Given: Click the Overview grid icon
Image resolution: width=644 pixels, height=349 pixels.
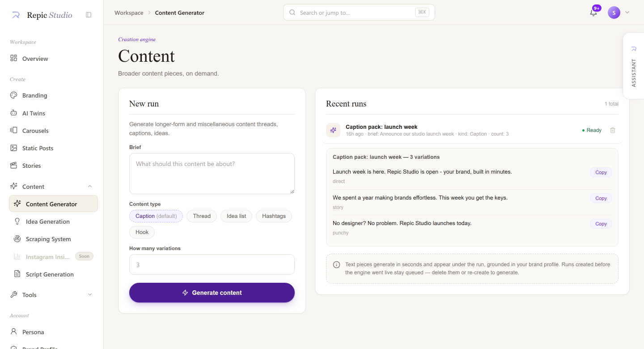Looking at the screenshot, I should pyautogui.click(x=14, y=58).
